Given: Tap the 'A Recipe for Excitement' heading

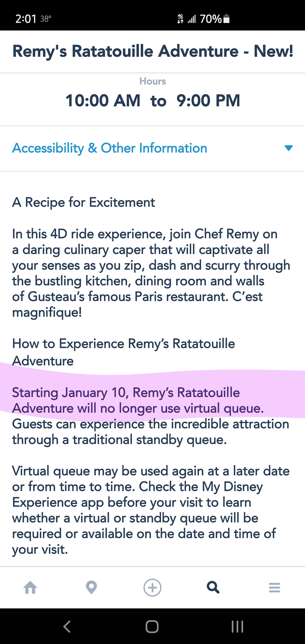Looking at the screenshot, I should [x=83, y=202].
